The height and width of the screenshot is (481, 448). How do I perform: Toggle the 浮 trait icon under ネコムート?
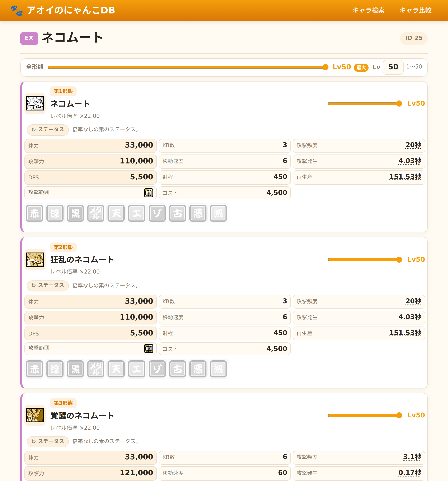[55, 213]
